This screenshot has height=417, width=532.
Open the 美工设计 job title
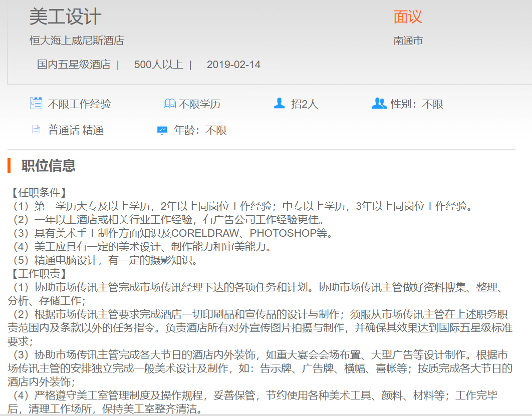65,17
